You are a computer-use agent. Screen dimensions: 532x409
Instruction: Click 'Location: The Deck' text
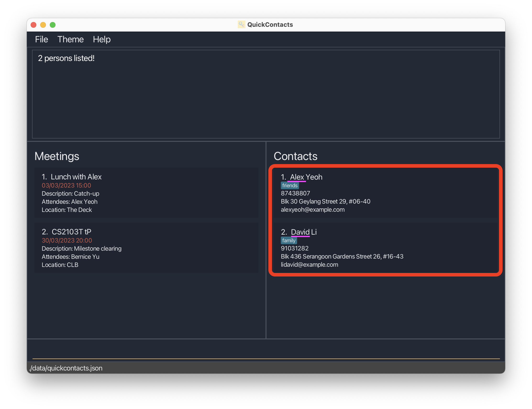67,210
